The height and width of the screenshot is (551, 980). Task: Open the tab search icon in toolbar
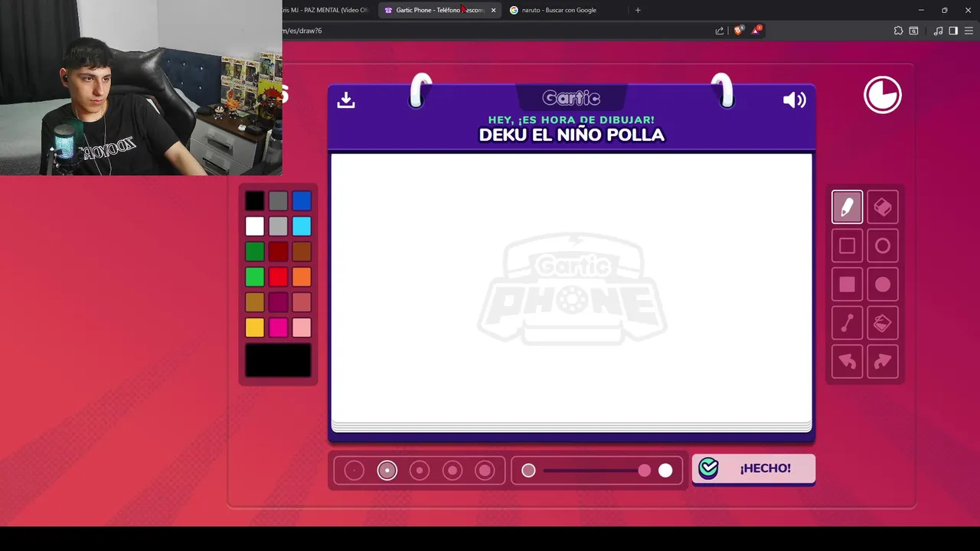[x=913, y=31]
